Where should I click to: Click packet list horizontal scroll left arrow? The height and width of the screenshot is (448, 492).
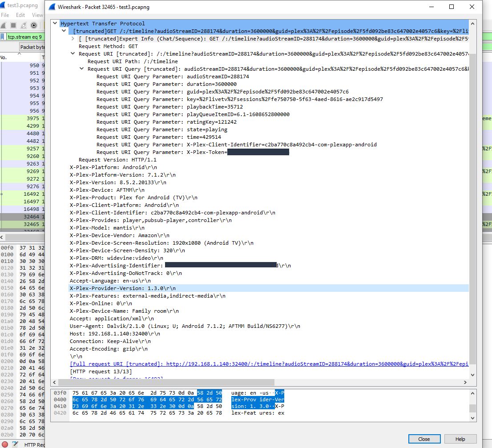[x=2, y=237]
